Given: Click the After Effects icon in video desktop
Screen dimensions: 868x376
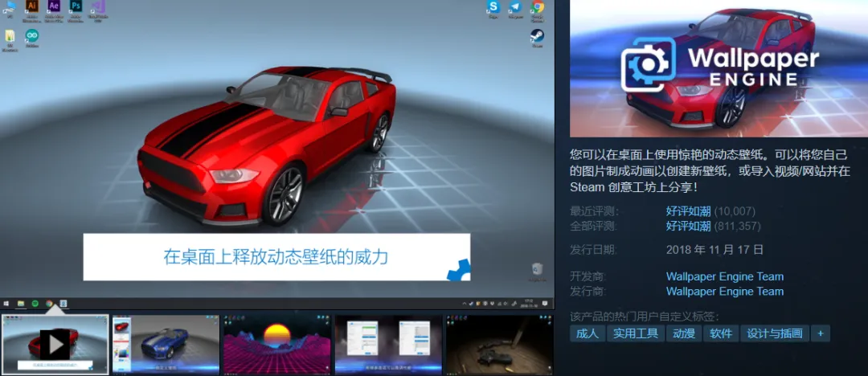Looking at the screenshot, I should [54, 6].
